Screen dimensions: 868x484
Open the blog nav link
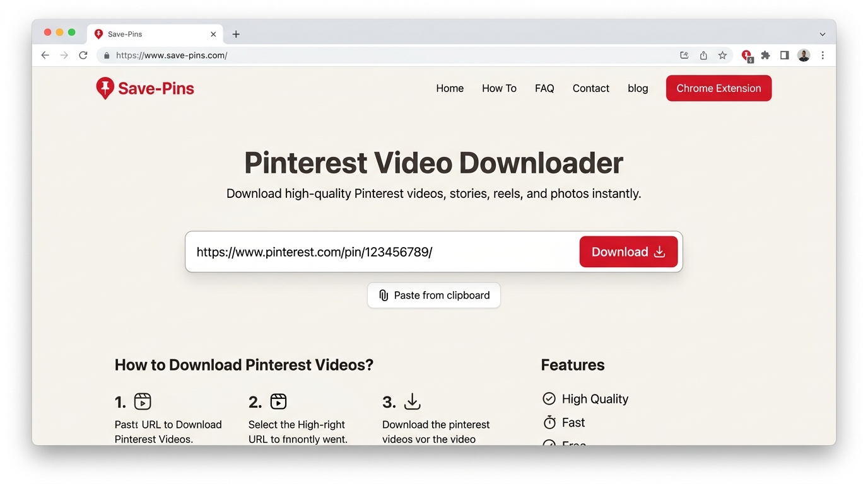638,88
